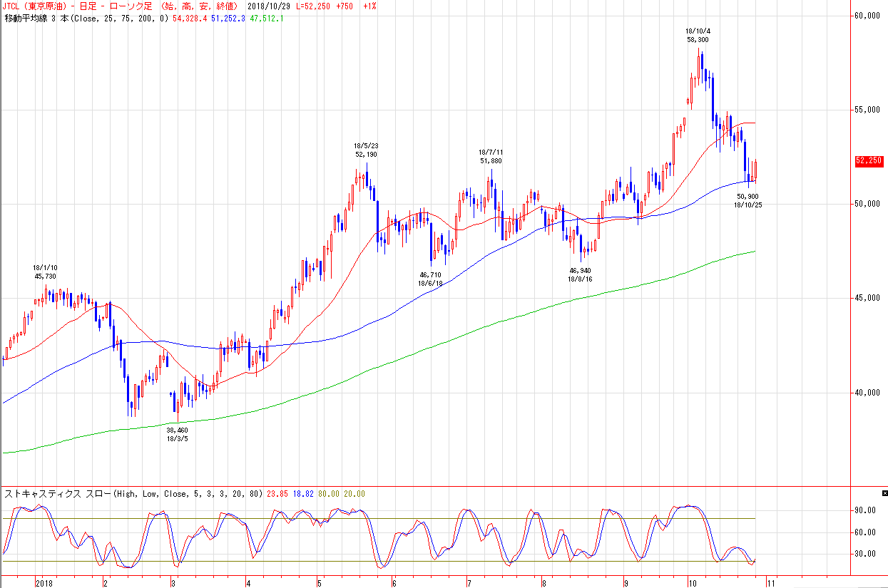This screenshot has width=888, height=588.
Task: Select the 50,900 low price annotation
Action: pyautogui.click(x=747, y=196)
